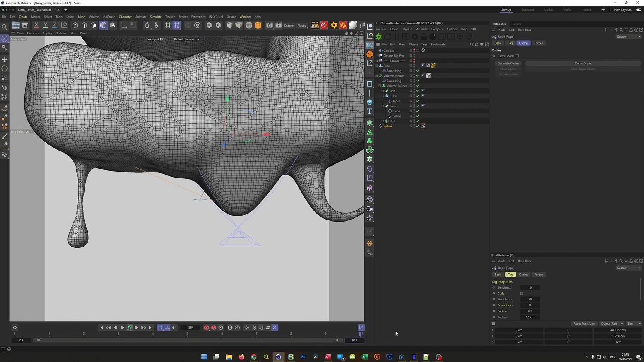Toggle the Curly checkbox in Tag Properties
This screenshot has width=644, height=362.
pos(522,293)
